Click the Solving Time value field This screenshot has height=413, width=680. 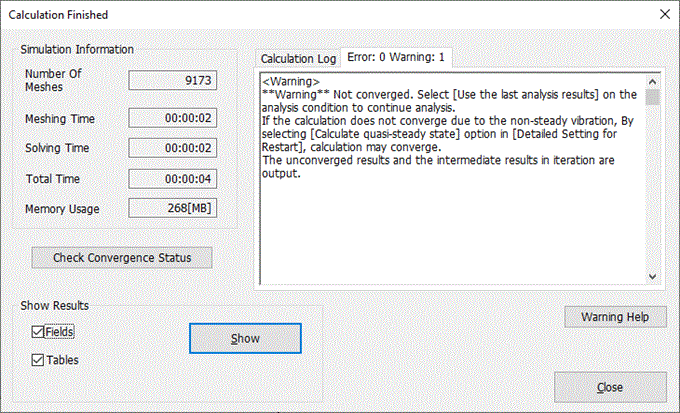click(173, 149)
